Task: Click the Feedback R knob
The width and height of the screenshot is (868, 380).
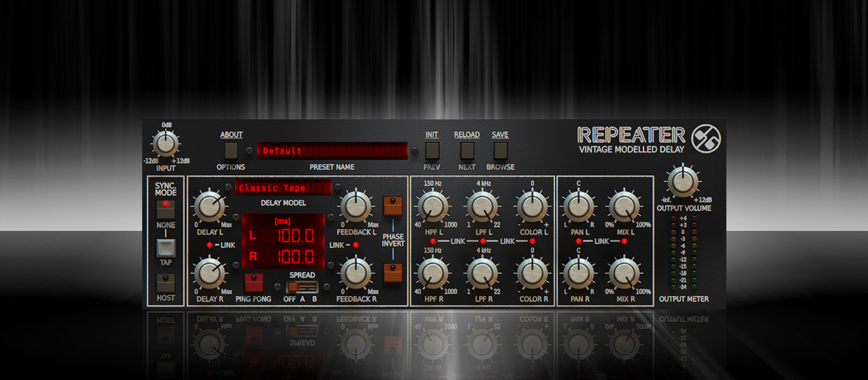Action: click(x=356, y=273)
